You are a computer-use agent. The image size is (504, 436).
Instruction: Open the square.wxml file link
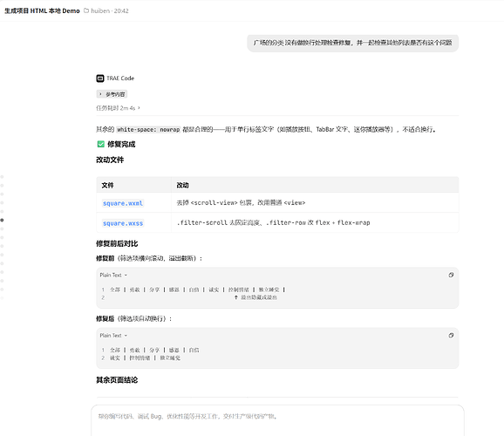click(122, 203)
